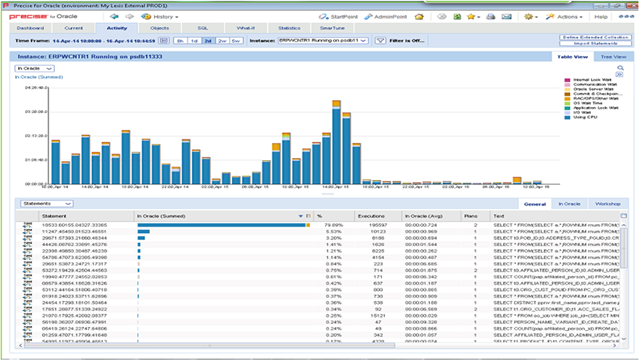Open the Dashboard tab
639x360 pixels.
coord(31,28)
